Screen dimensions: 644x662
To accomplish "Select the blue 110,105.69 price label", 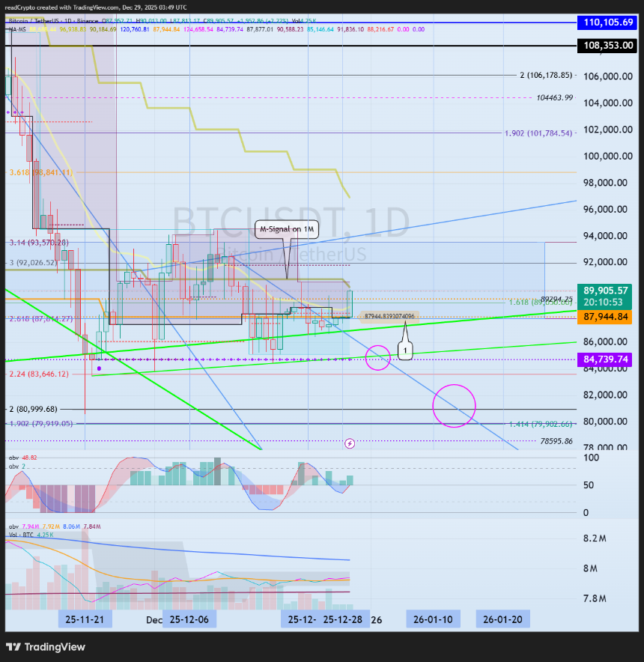I will [x=608, y=22].
